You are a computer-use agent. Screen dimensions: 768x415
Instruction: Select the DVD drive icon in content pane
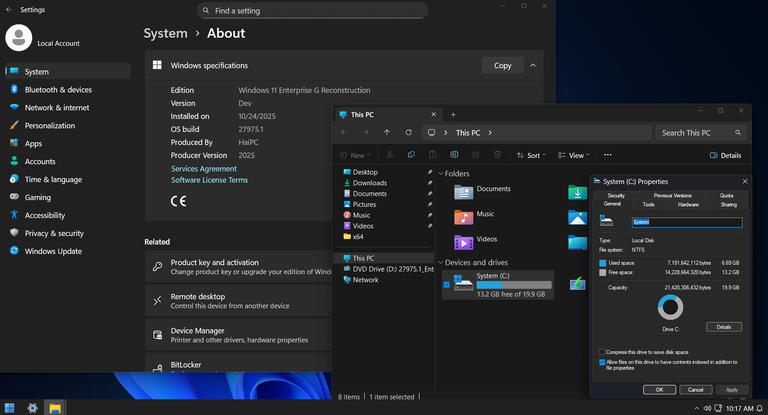(x=577, y=284)
